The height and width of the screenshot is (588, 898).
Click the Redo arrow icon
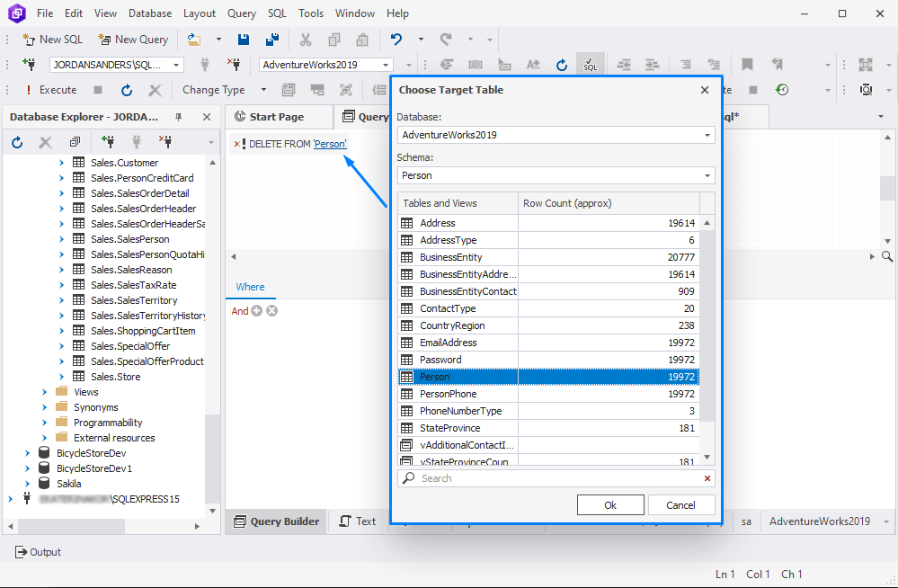coord(446,40)
